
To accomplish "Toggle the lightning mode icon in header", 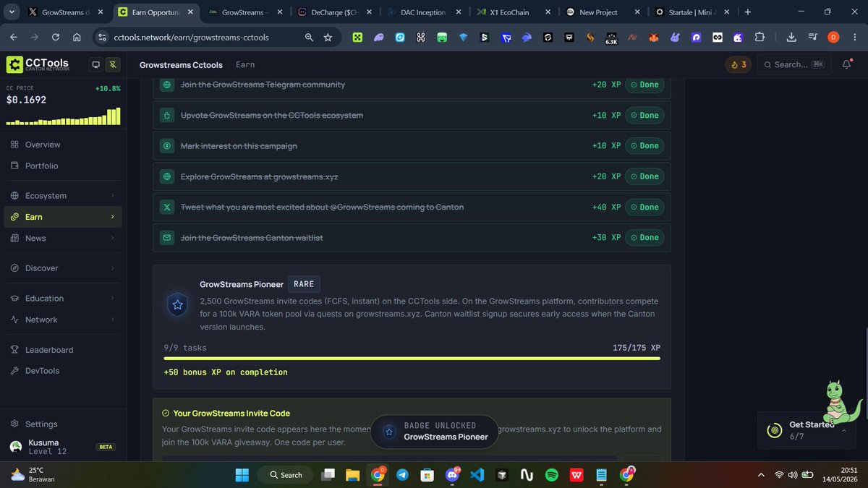I will [x=113, y=64].
